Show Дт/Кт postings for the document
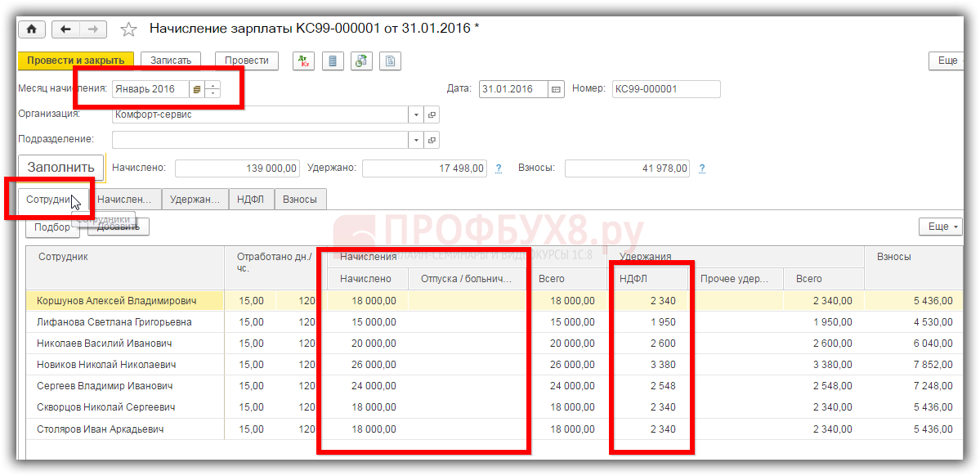Viewport: 980px width, 476px height. [x=304, y=61]
